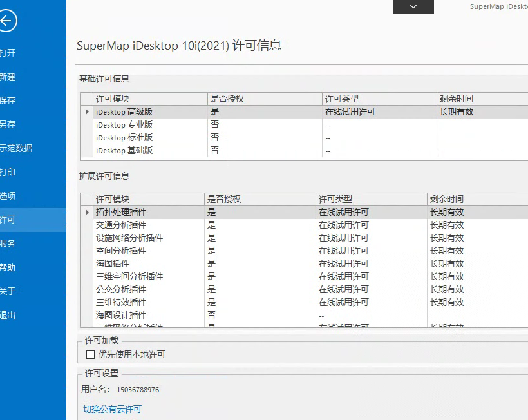
Task: Click 是否授权 header in 扩展许可信息 table
Action: click(x=260, y=199)
